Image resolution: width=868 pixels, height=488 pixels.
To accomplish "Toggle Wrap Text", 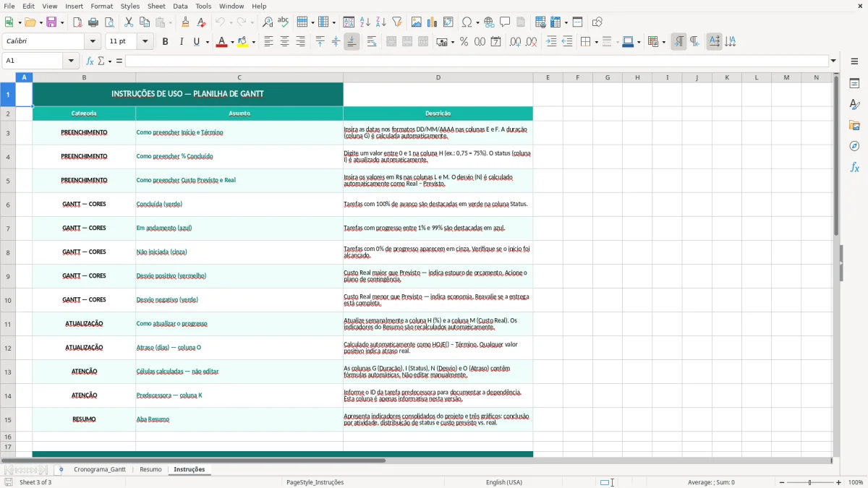I will point(372,42).
